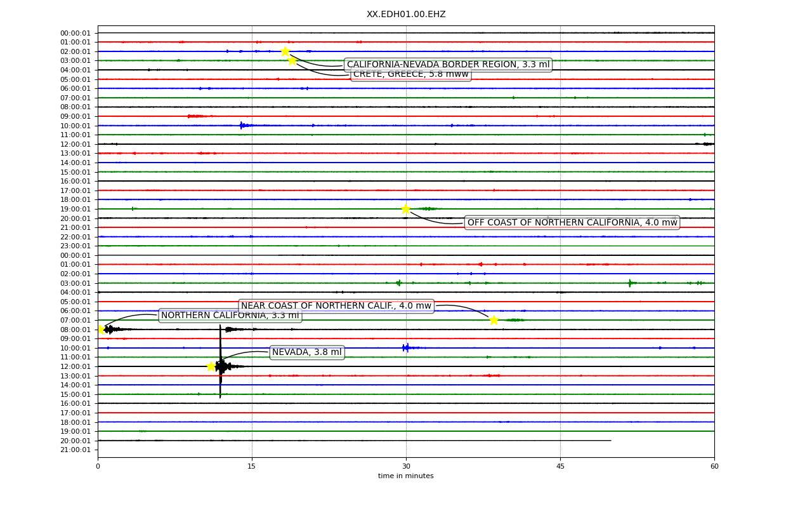Click the Crete, Greece event star marker
Image resolution: width=812 pixels, height=508 pixels.
coord(292,60)
